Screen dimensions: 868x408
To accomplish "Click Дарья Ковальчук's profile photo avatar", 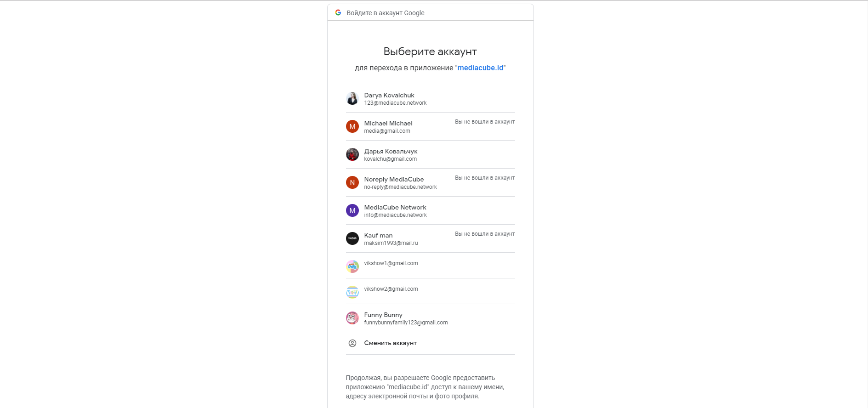I will 352,154.
